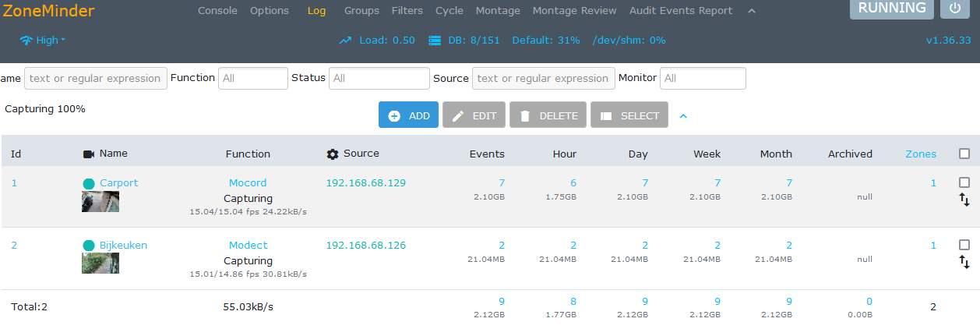Click the ADD monitor button
980x329 pixels.
pos(409,115)
